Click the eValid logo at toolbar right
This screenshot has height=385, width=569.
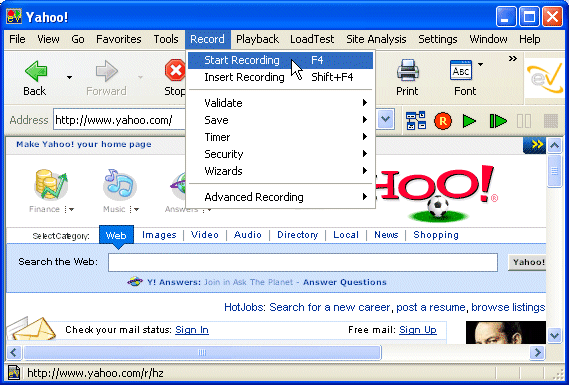[545, 77]
